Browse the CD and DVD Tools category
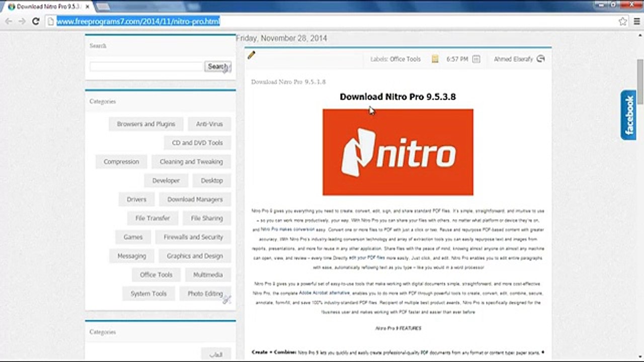 197,143
